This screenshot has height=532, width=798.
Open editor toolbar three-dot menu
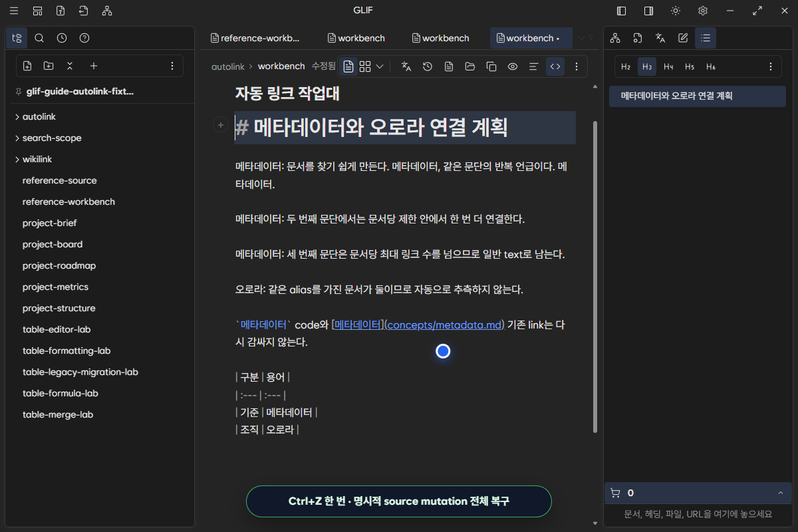point(577,66)
